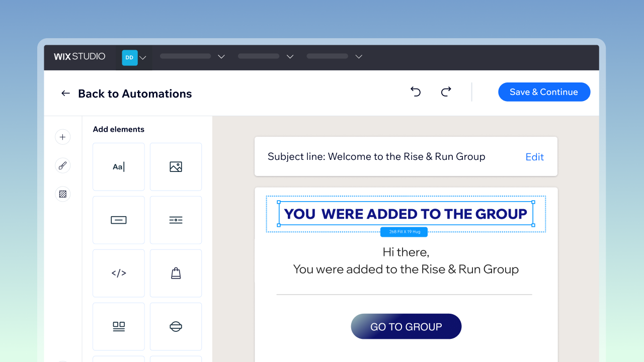Click Save & Continue
Viewport: 644px width, 362px height.
click(544, 92)
